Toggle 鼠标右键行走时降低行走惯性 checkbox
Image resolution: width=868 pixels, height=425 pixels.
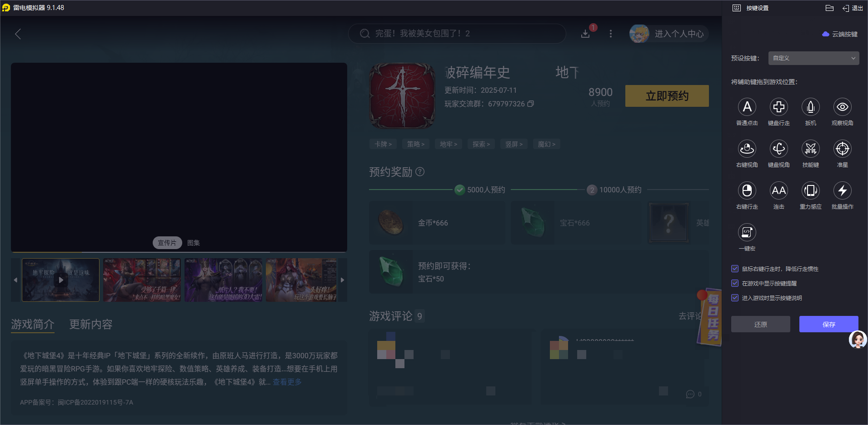[735, 269]
